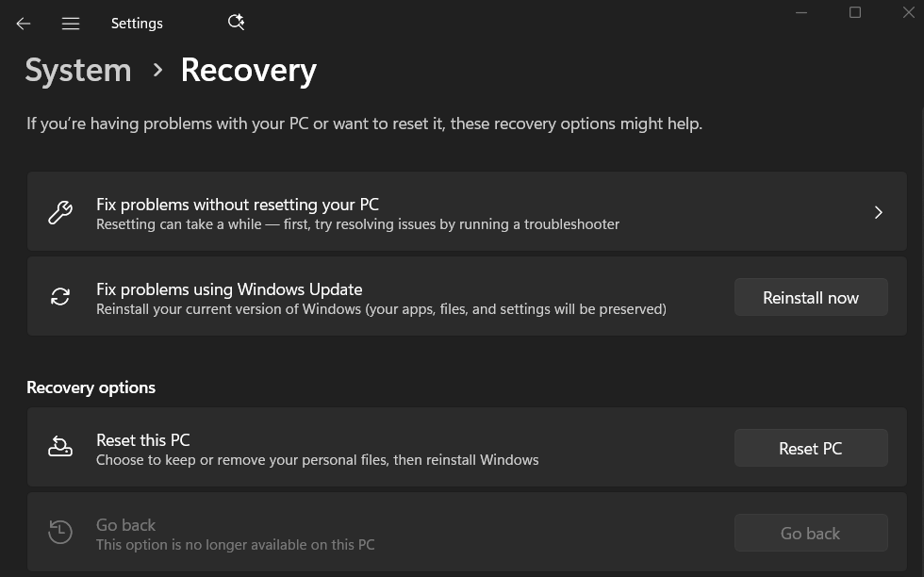Click the wrench troubleshooter icon
The width and height of the screenshot is (924, 577).
tap(60, 212)
